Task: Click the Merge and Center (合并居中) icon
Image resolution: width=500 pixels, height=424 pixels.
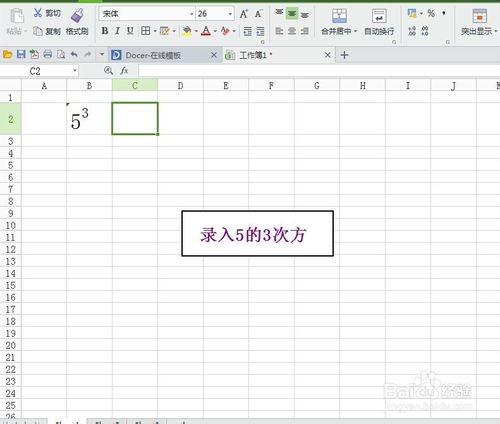Action: [339, 16]
